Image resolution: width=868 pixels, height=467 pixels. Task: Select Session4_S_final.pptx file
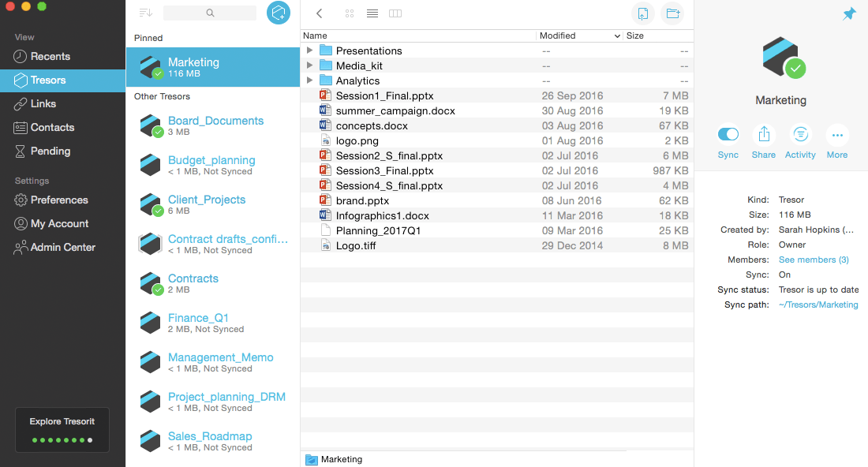[x=496, y=185]
